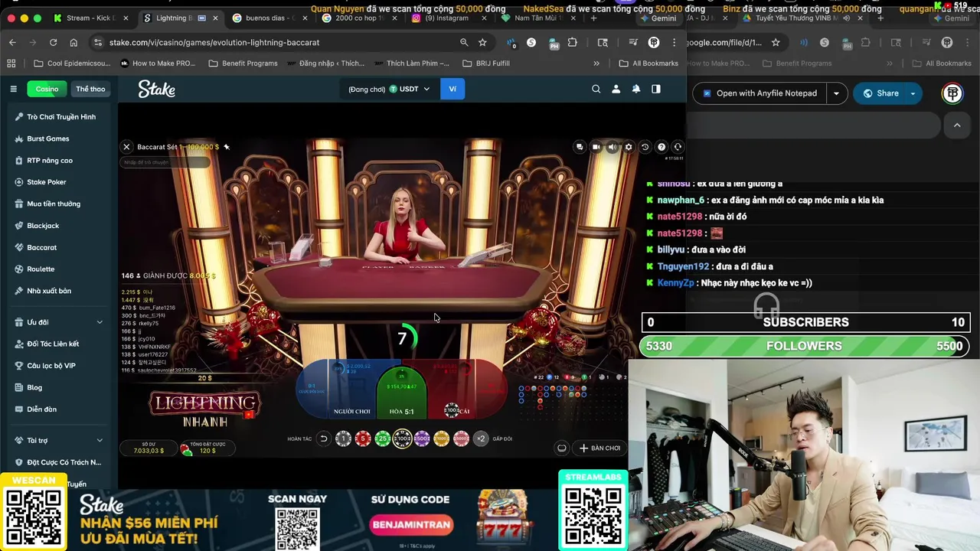Open the Stake notifications bell
980x551 pixels.
[x=635, y=89]
